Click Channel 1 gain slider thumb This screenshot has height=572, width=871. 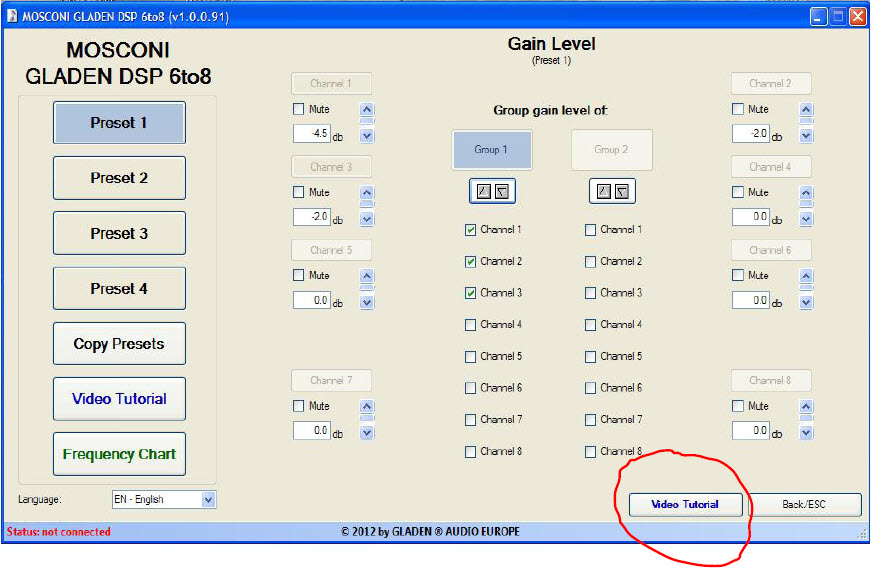(x=367, y=121)
